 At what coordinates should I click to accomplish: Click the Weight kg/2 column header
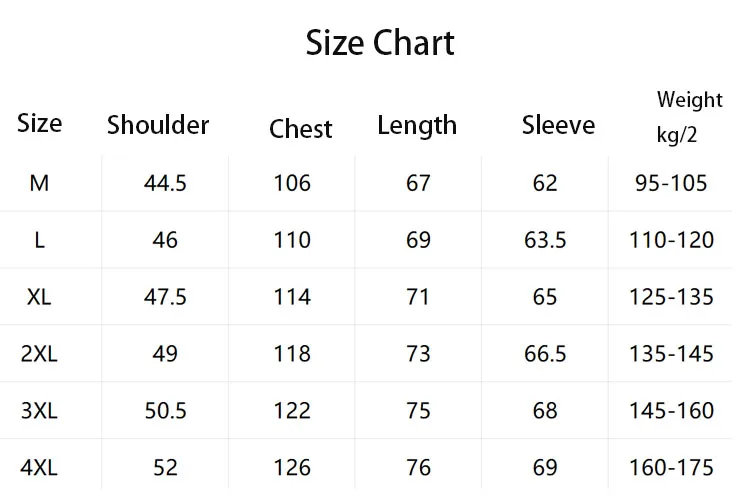pos(689,117)
